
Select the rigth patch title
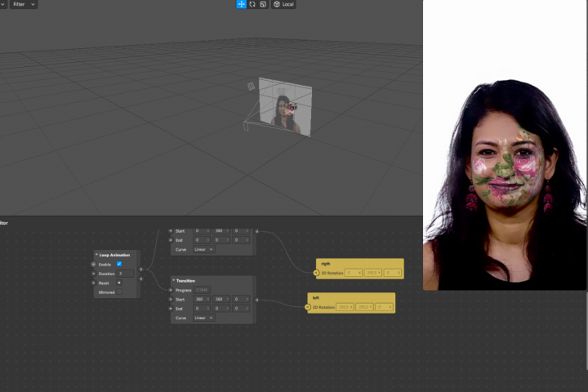click(x=326, y=264)
